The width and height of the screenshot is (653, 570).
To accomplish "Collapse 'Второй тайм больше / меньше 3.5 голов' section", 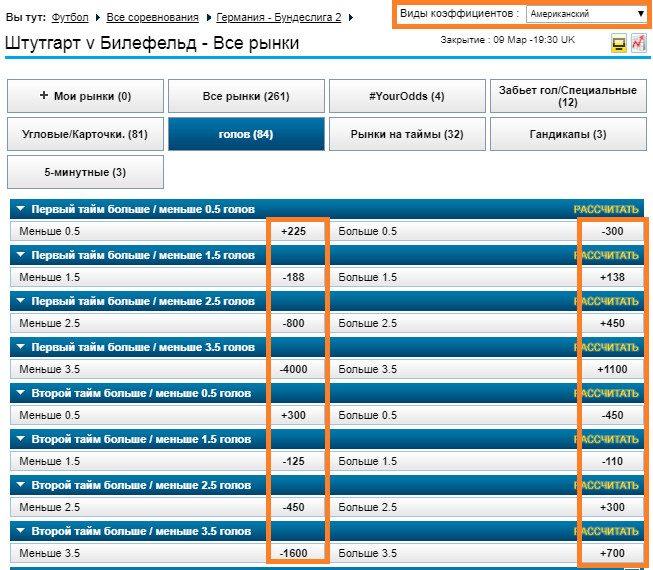I will point(21,531).
